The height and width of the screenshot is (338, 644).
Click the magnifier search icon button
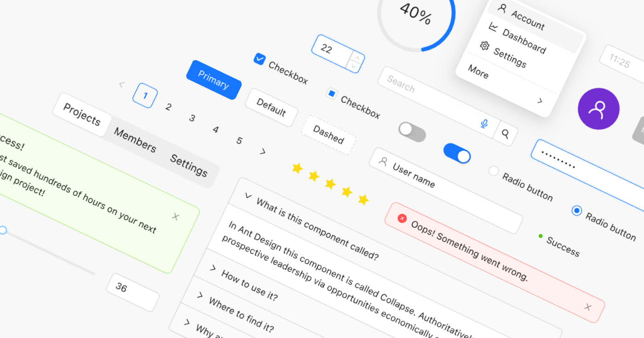click(x=505, y=134)
